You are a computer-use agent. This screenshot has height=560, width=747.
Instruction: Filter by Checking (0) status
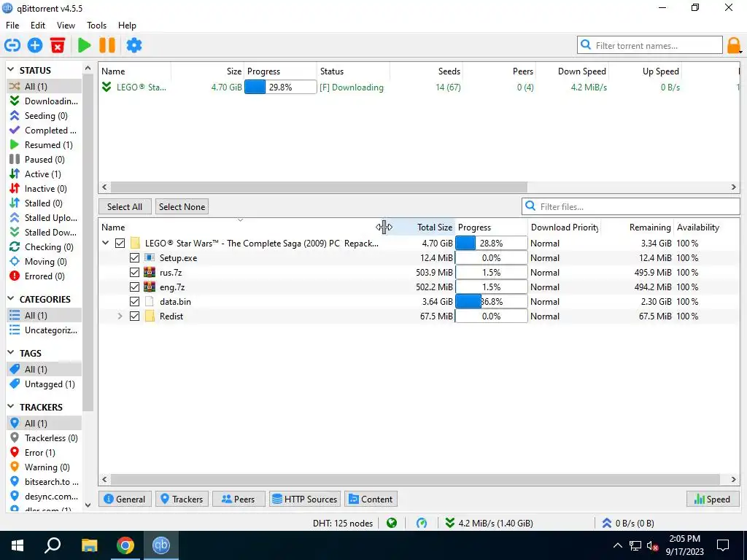pyautogui.click(x=44, y=247)
